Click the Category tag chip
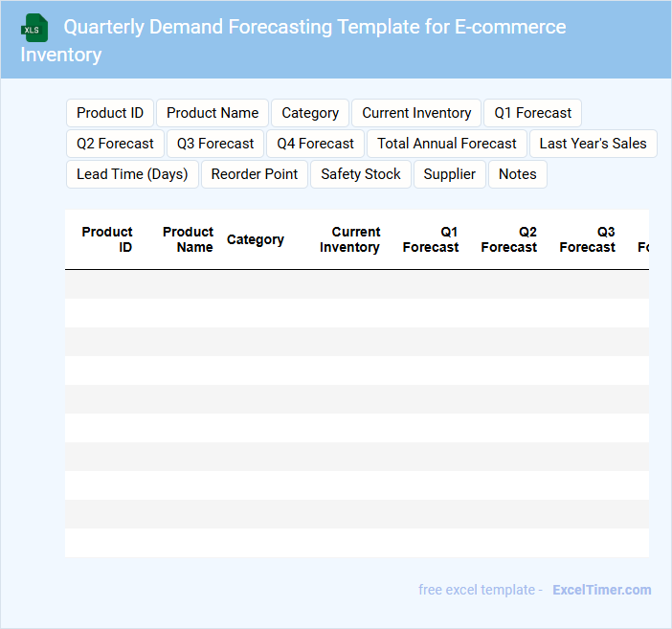The height and width of the screenshot is (629, 672). pos(310,113)
